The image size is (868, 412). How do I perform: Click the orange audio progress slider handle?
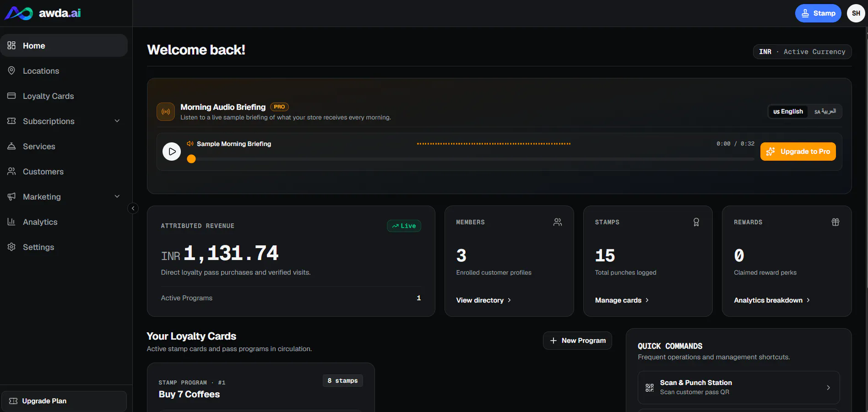click(x=191, y=159)
